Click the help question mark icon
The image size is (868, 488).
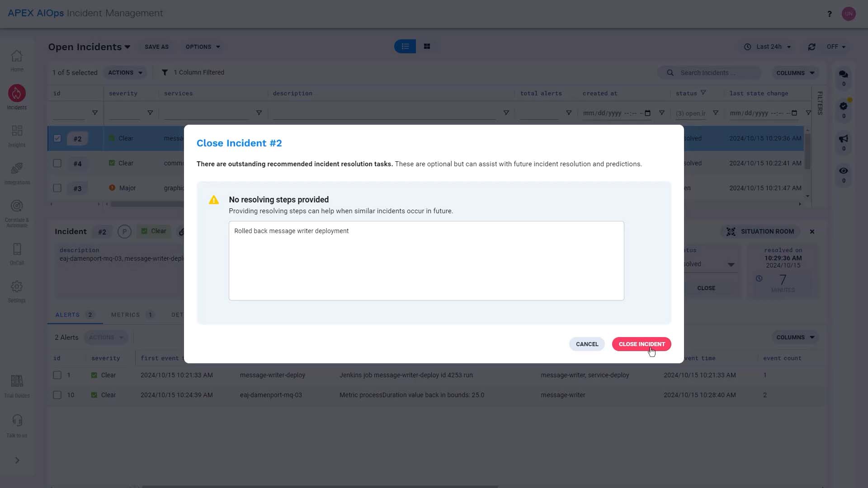829,13
